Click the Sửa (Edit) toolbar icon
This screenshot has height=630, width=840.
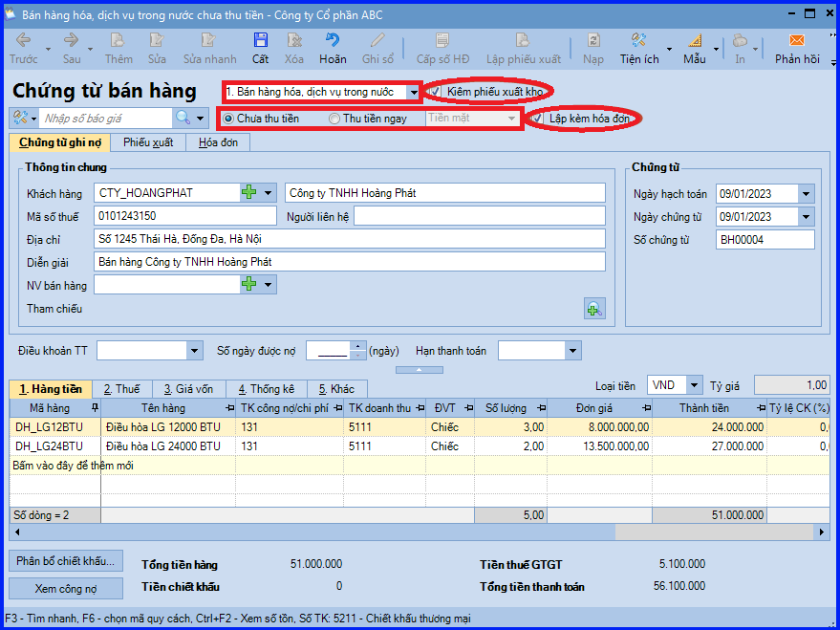157,41
